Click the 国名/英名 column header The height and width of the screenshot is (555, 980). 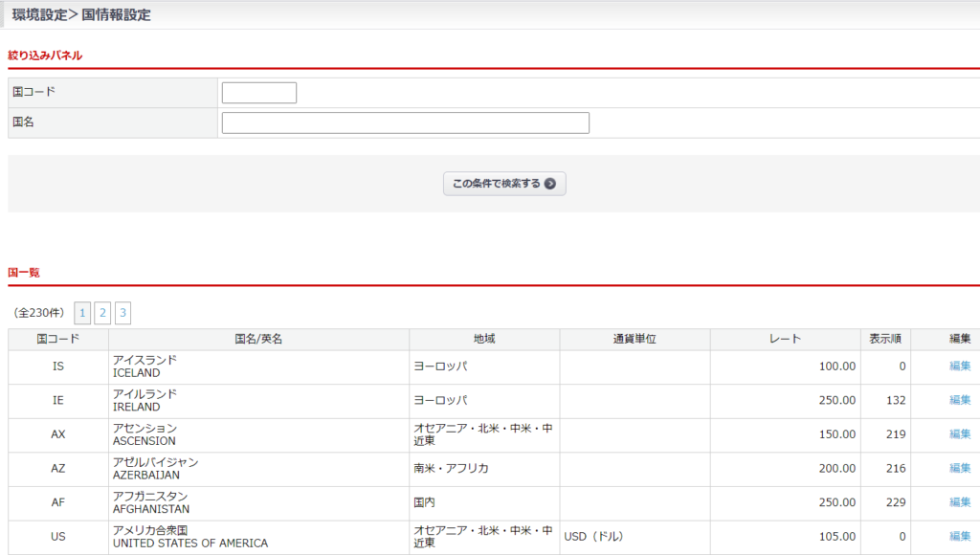[258, 340]
